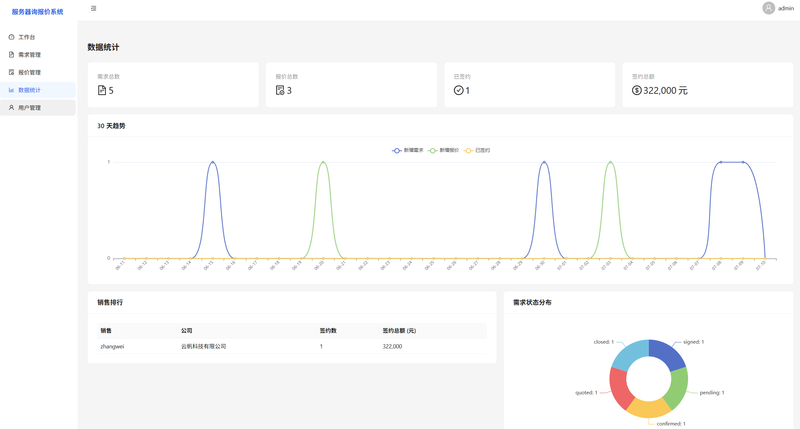Click the quote sheet icon in 报价总数 card
The image size is (800, 429).
(280, 90)
